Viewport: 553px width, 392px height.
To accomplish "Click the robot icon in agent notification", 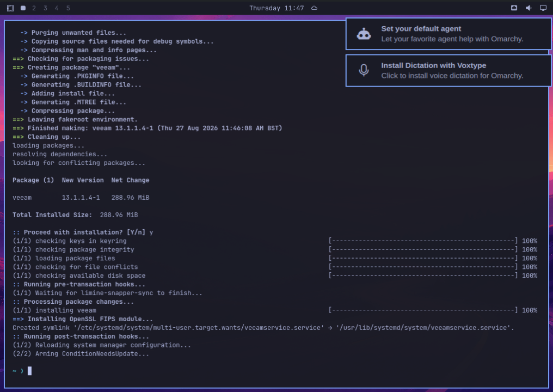I will tap(364, 34).
